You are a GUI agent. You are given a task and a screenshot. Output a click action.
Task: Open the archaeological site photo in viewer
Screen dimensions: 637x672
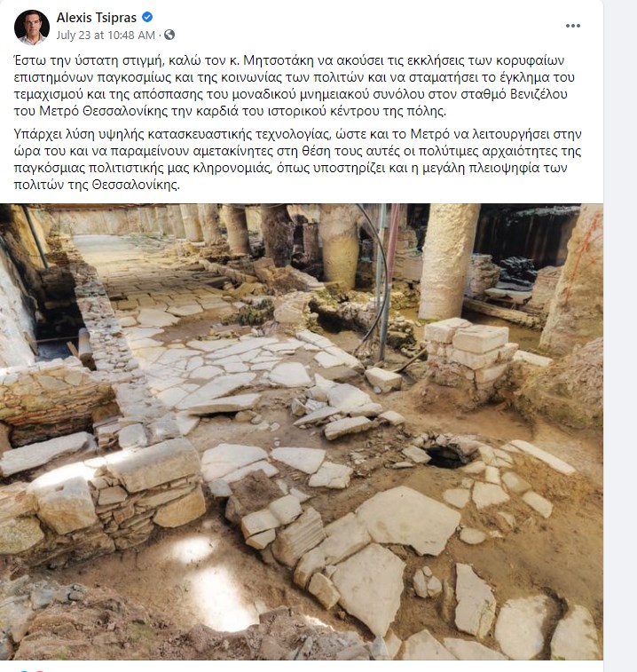point(301,431)
